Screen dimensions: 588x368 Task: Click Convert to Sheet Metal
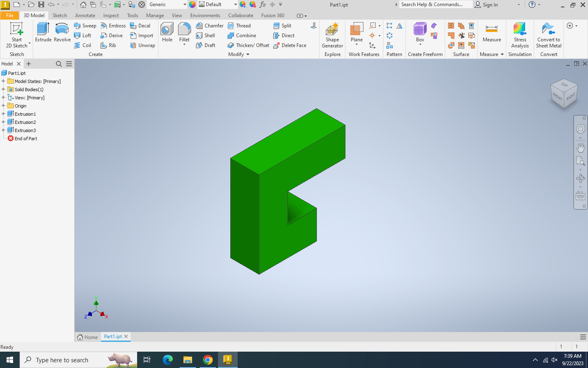pos(548,35)
